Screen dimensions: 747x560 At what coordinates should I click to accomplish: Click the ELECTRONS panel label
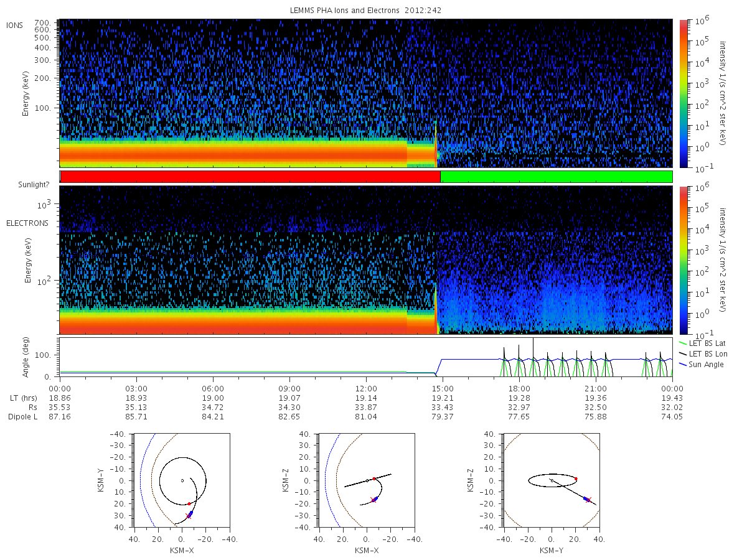pyautogui.click(x=27, y=223)
